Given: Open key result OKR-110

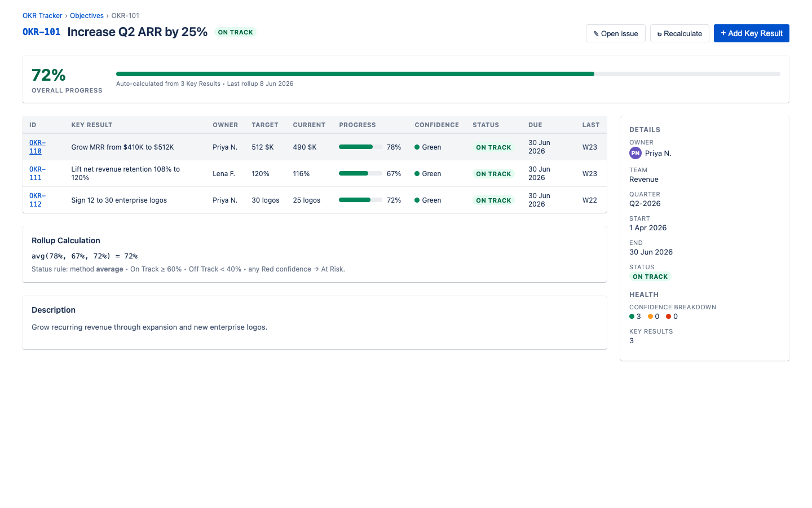Looking at the screenshot, I should point(37,147).
